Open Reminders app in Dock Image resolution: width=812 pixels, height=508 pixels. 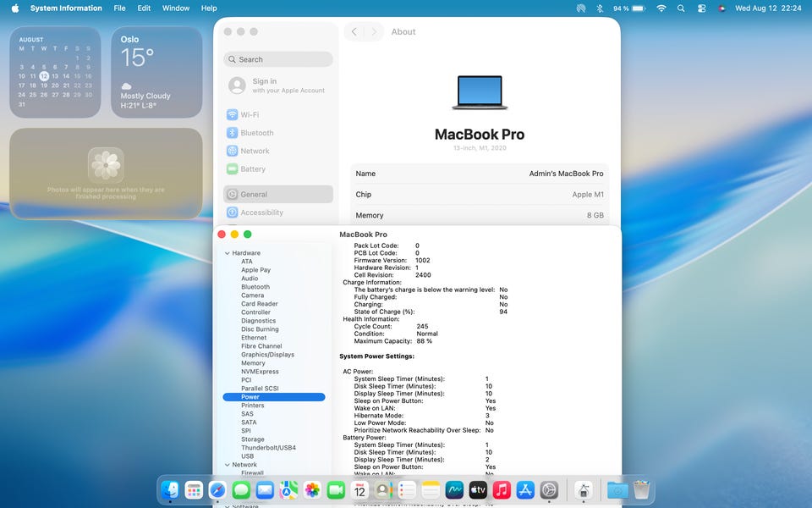[407, 489]
